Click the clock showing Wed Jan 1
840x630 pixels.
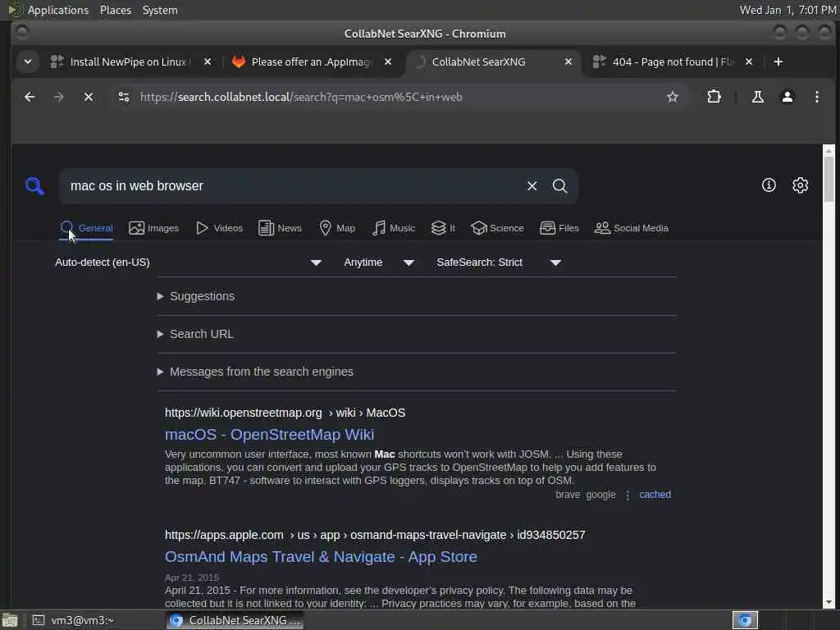click(x=787, y=10)
